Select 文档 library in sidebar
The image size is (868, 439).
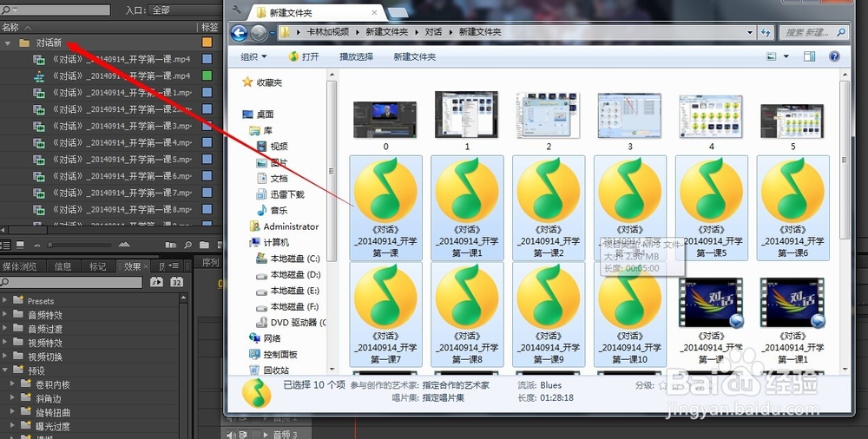point(273,178)
